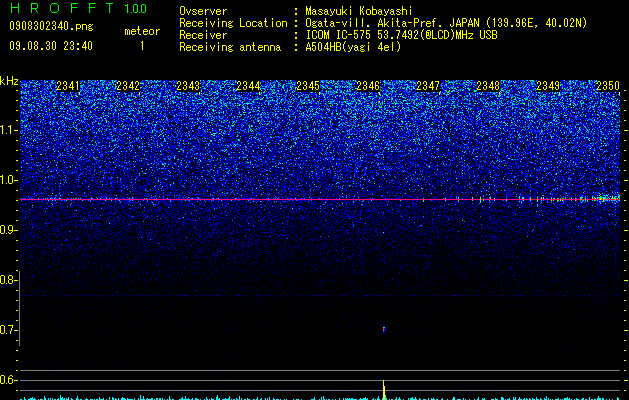
Task: Click the 2349 time marker
Action: [548, 86]
